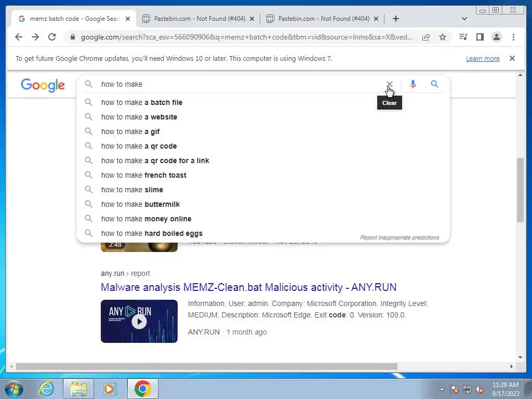The image size is (532, 399).
Task: Open the Learn more link
Action: 483,58
